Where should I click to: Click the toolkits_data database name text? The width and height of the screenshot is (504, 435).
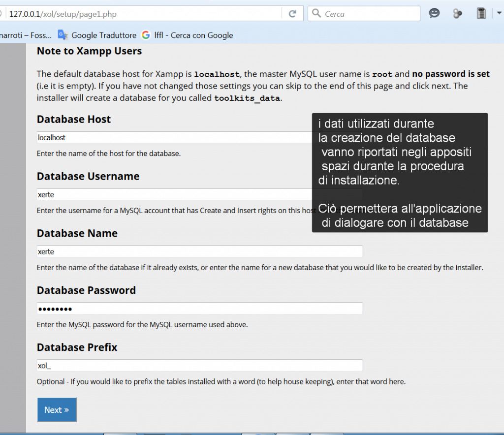247,98
